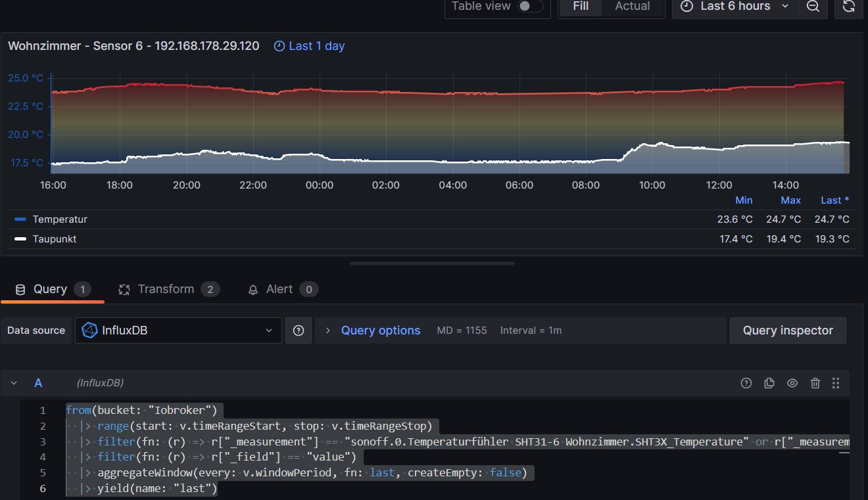Click the refresh dashboard icon
The image size is (868, 500).
coord(849,7)
